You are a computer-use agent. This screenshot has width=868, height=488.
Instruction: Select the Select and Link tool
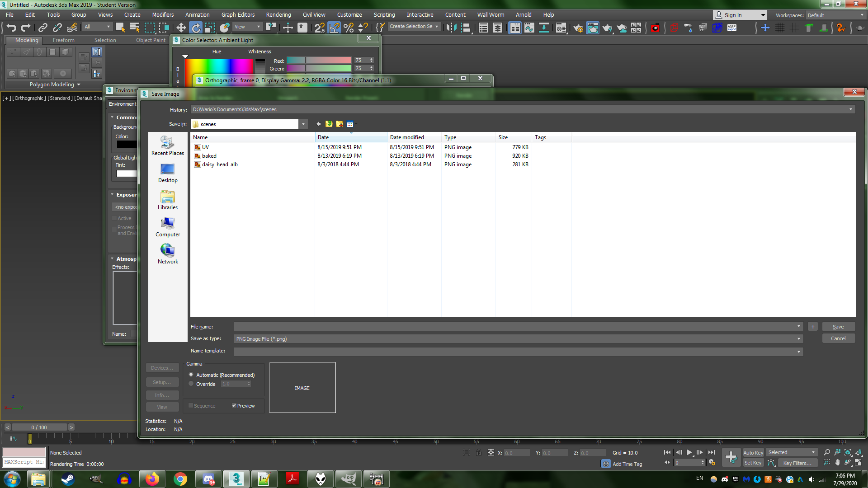click(x=43, y=28)
